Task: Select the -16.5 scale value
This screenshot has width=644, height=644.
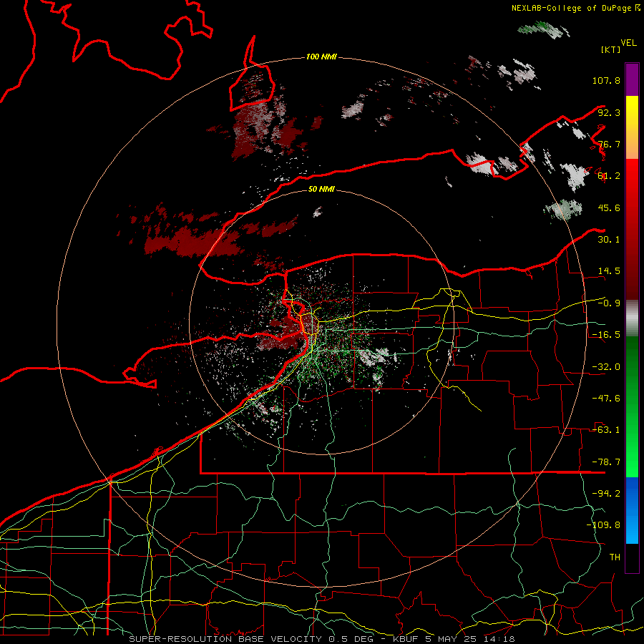Action: tap(606, 335)
